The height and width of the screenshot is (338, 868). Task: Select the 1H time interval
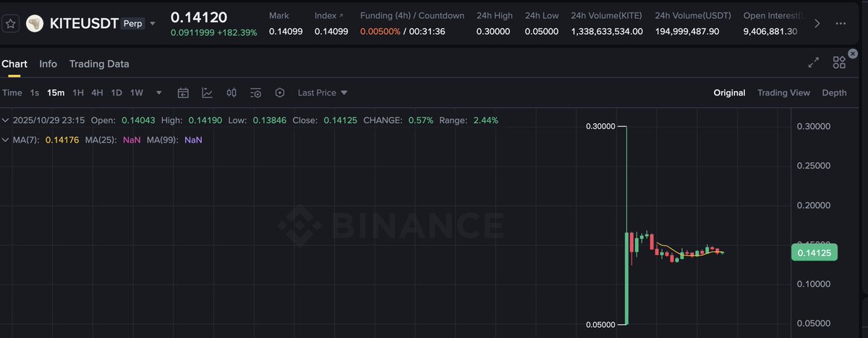click(78, 93)
